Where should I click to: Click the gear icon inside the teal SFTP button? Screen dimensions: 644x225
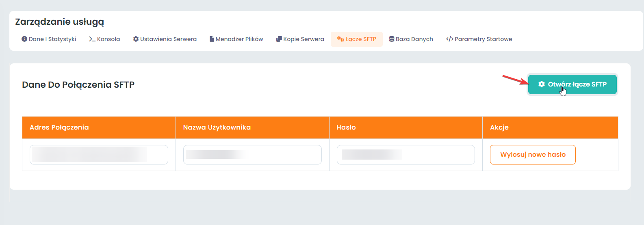point(541,84)
